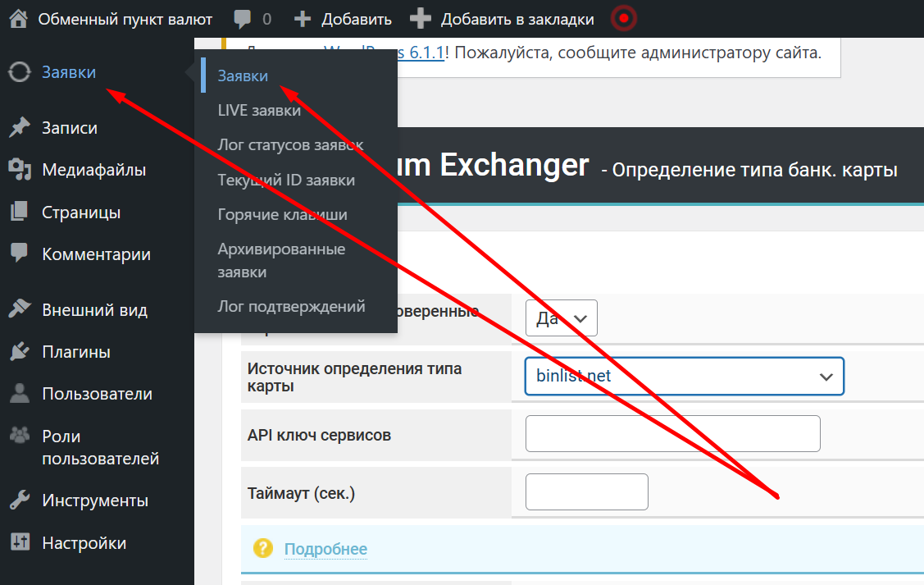Expand the binlist.net source dropdown
The height and width of the screenshot is (585, 924).
684,377
